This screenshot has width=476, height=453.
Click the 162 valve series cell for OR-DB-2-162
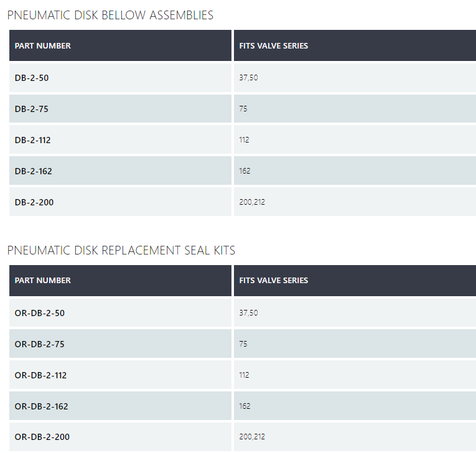[245, 406]
